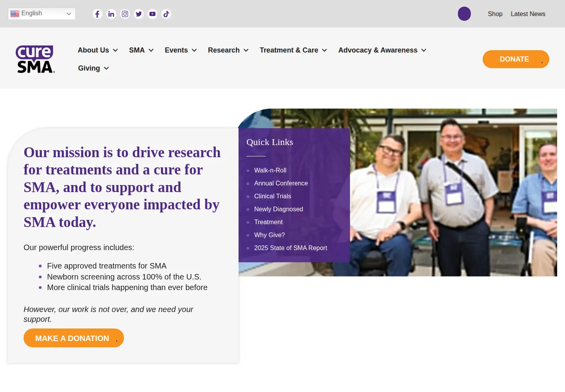
Task: Open the Treatment quick link
Action: [x=268, y=222]
